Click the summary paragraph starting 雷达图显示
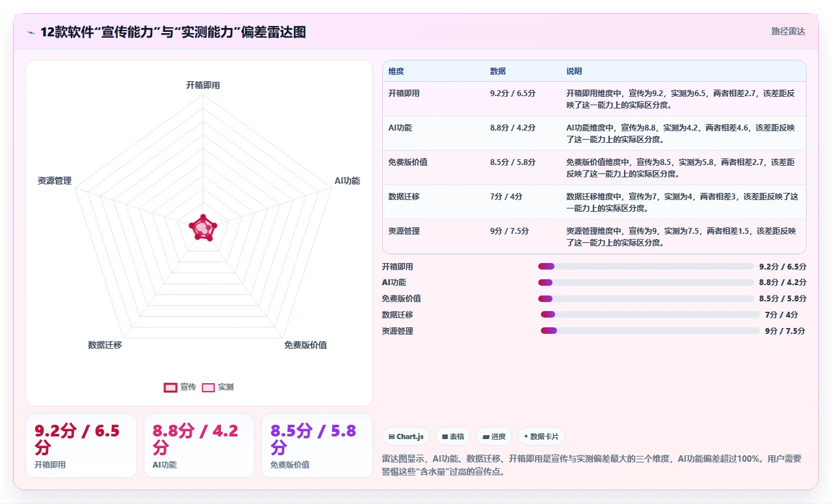This screenshot has height=504, width=832. tap(592, 465)
